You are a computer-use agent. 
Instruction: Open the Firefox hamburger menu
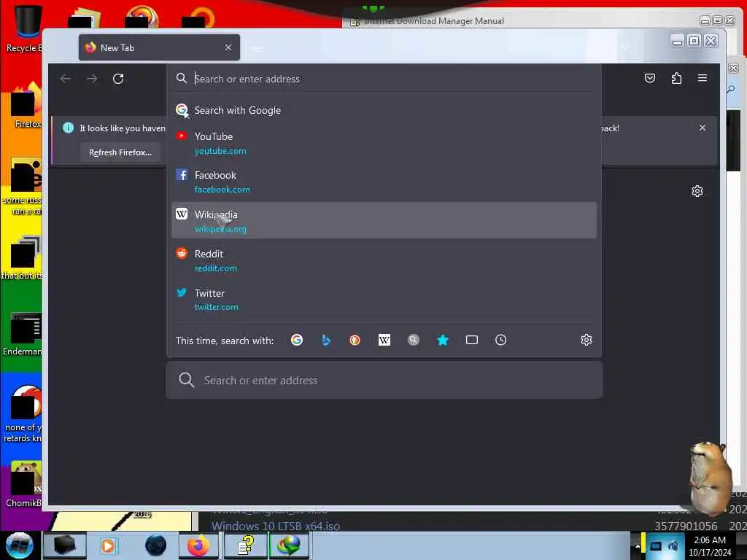tap(703, 78)
